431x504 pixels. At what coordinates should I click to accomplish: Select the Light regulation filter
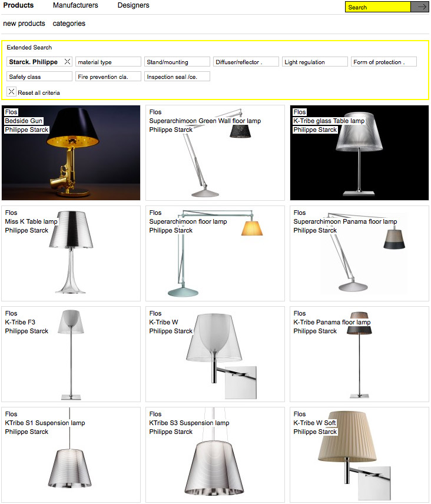[315, 62]
